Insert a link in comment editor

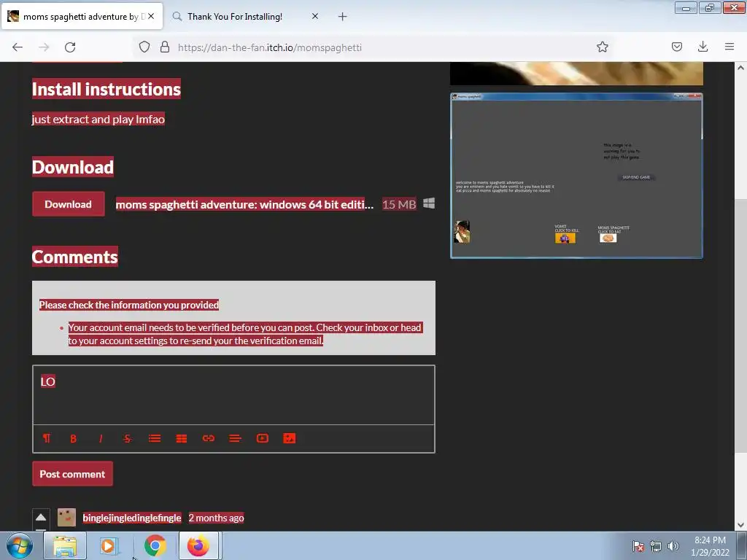pos(208,438)
